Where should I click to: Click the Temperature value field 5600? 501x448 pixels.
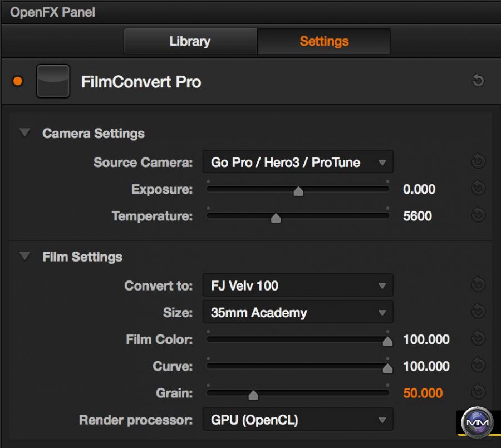click(x=417, y=215)
